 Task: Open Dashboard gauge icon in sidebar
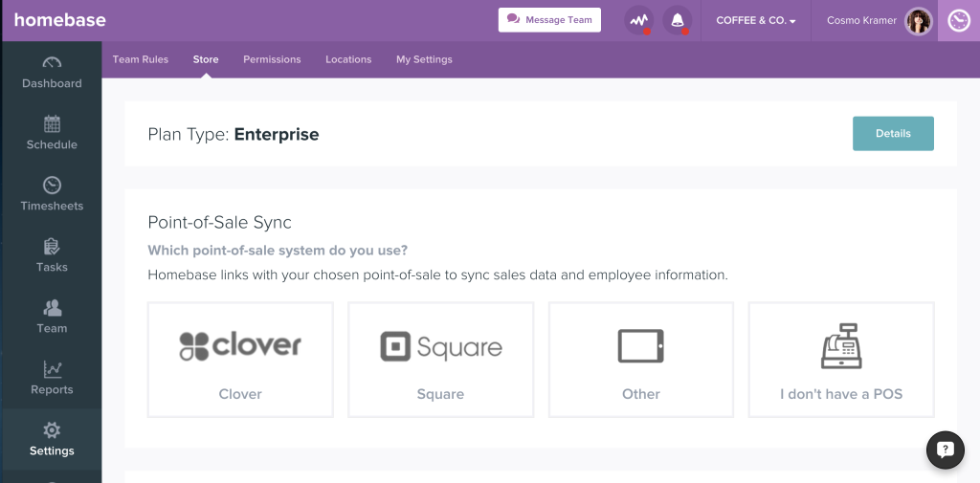point(52,62)
